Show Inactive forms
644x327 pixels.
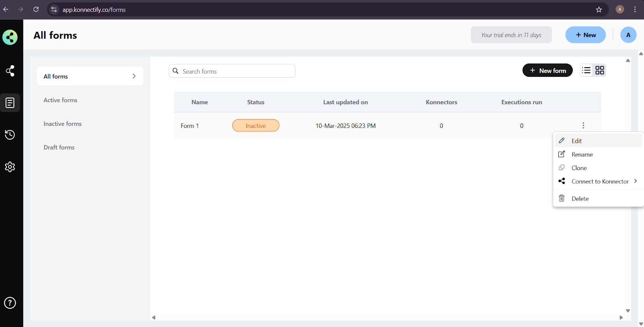click(x=62, y=124)
